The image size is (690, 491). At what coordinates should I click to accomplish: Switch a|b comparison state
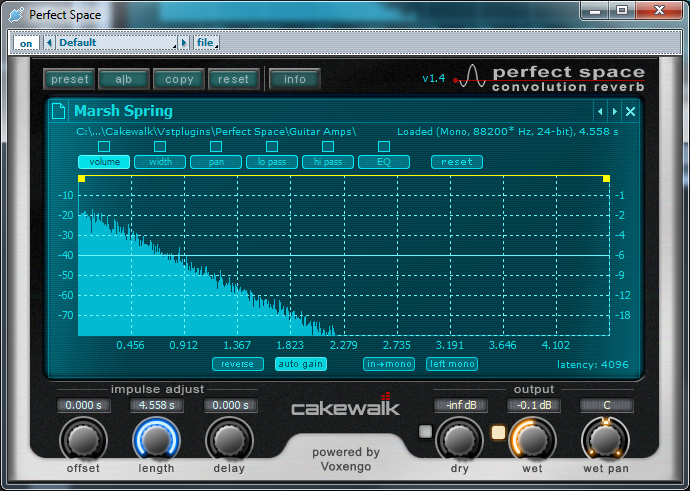[x=124, y=80]
